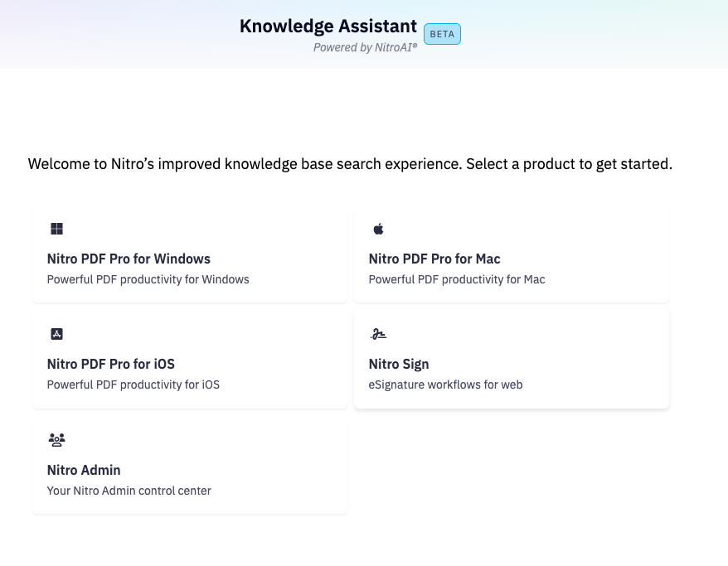728x566 pixels.
Task: Choose the Nitro Sign title
Action: tap(399, 364)
